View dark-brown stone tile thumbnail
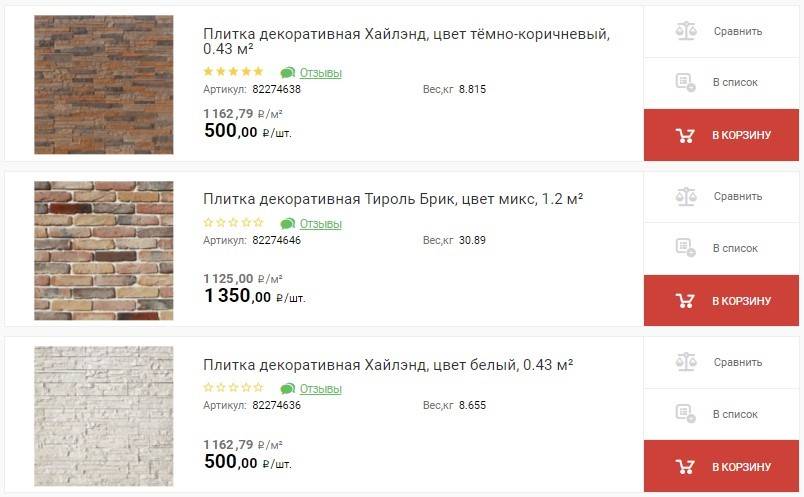The height and width of the screenshot is (497, 804). tap(103, 85)
